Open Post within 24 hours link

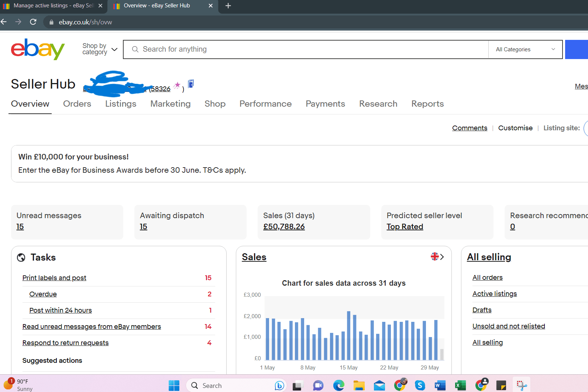(x=61, y=310)
